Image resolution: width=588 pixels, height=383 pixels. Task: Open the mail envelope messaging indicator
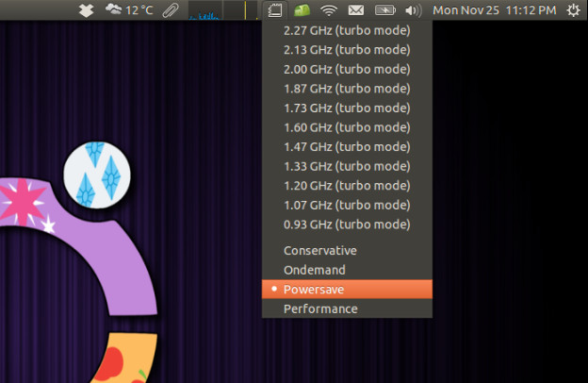pyautogui.click(x=356, y=10)
